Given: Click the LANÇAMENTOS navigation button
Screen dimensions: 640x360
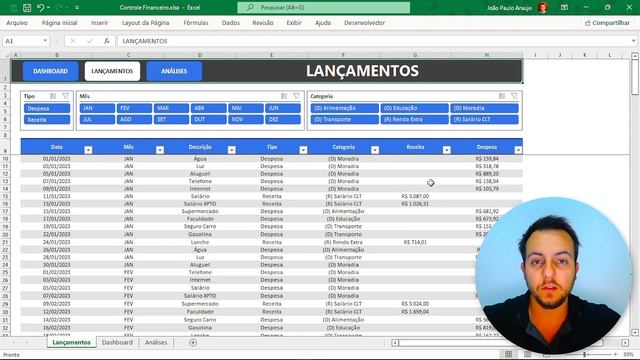Looking at the screenshot, I should point(112,71).
